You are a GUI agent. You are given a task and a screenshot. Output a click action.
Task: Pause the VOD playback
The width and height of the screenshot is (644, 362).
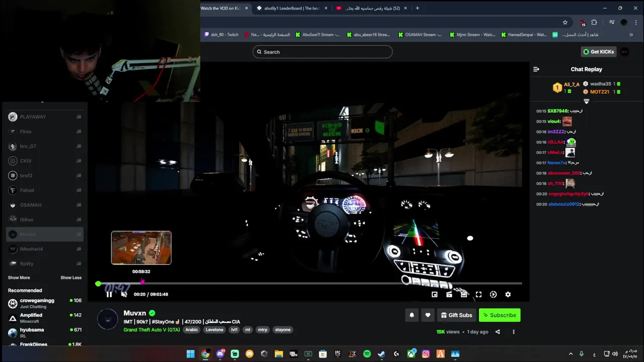pos(109,294)
